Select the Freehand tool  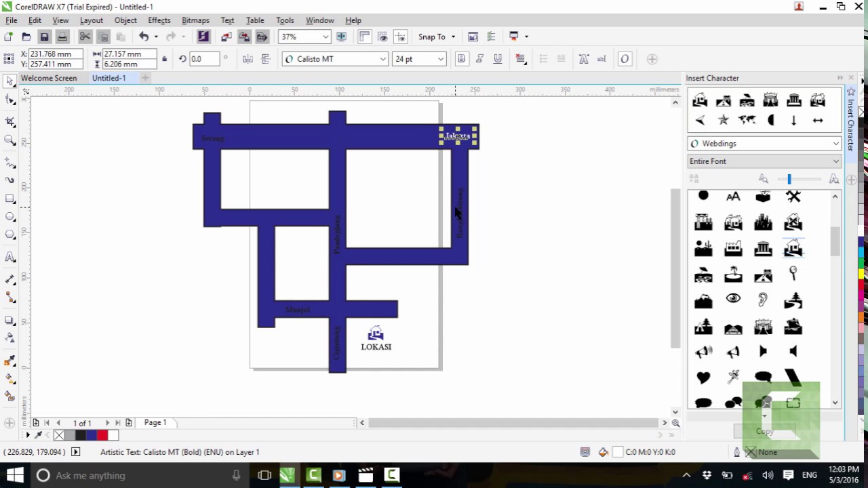click(9, 163)
